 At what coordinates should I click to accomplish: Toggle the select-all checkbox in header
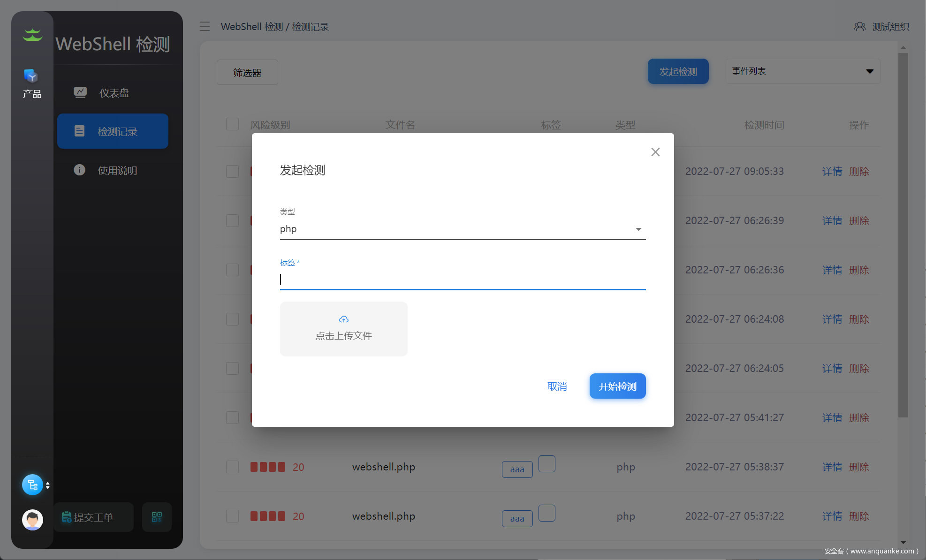(x=232, y=124)
